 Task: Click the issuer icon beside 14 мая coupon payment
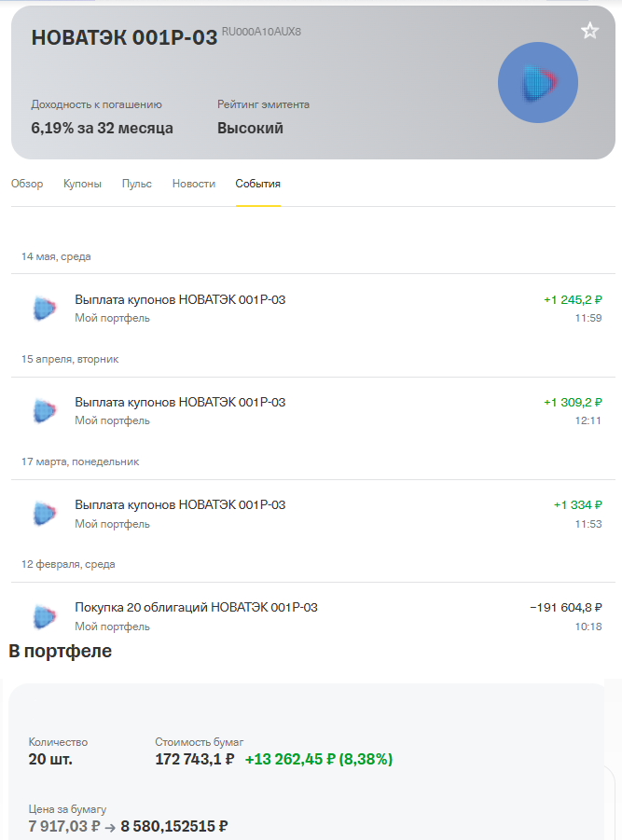pos(45,309)
